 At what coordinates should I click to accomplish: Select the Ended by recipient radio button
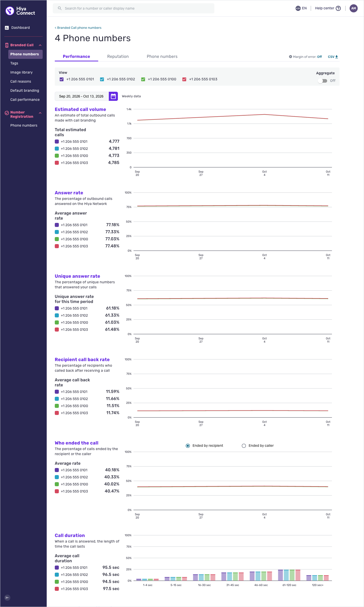pyautogui.click(x=188, y=446)
